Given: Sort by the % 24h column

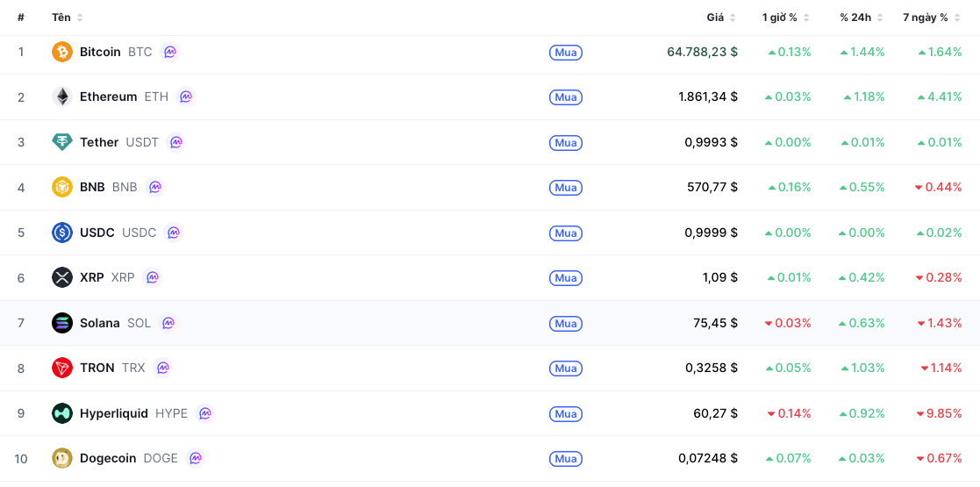Looking at the screenshot, I should point(862,18).
